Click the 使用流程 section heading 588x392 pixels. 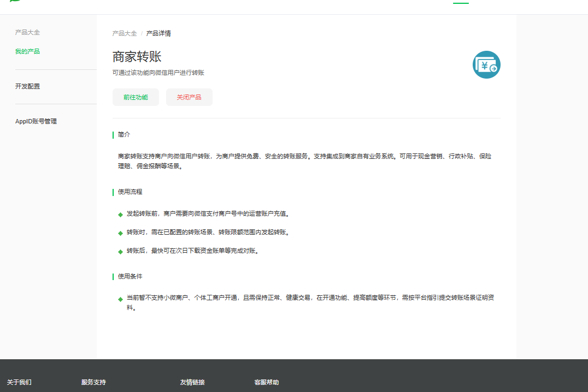click(130, 192)
